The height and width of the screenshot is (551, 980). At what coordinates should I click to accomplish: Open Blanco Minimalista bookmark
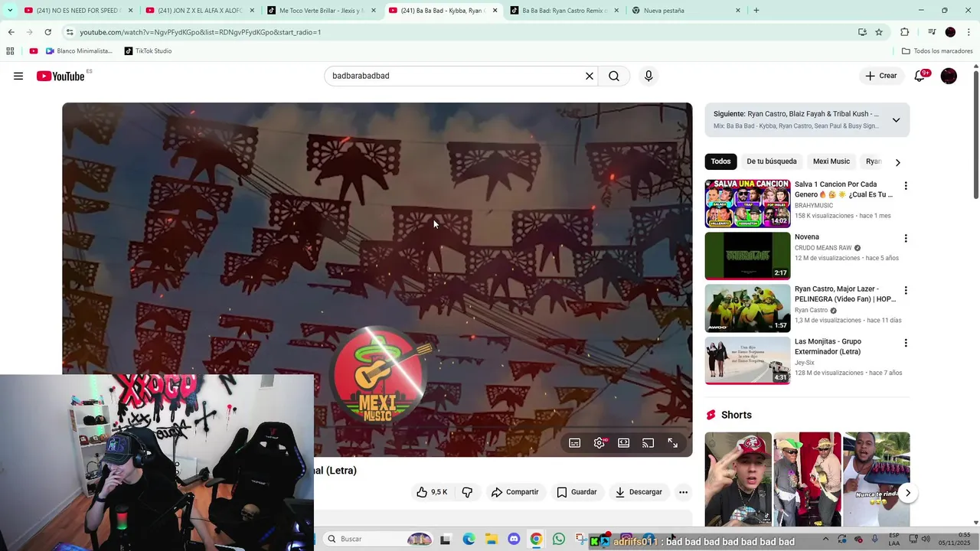79,51
